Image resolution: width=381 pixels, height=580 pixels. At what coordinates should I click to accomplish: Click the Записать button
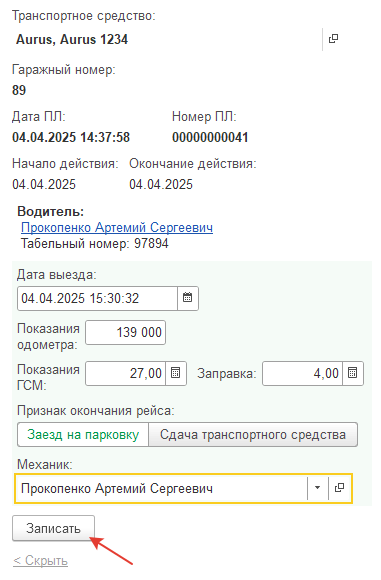(x=53, y=529)
